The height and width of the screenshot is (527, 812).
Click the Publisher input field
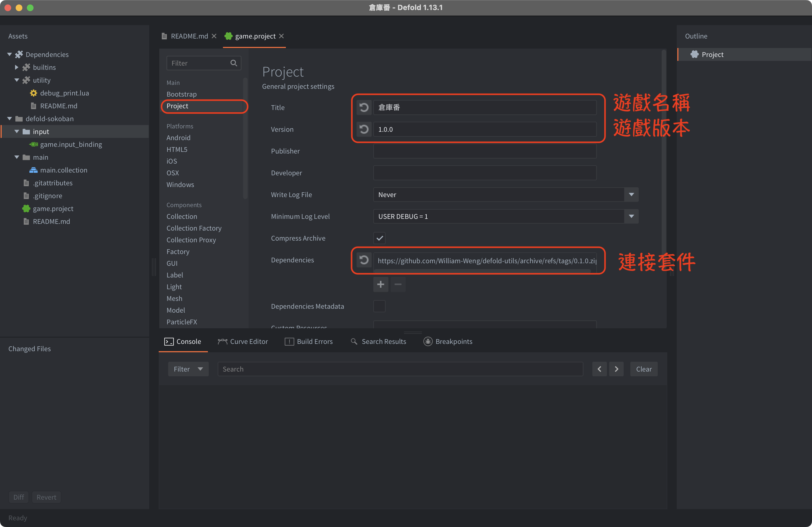(x=485, y=151)
